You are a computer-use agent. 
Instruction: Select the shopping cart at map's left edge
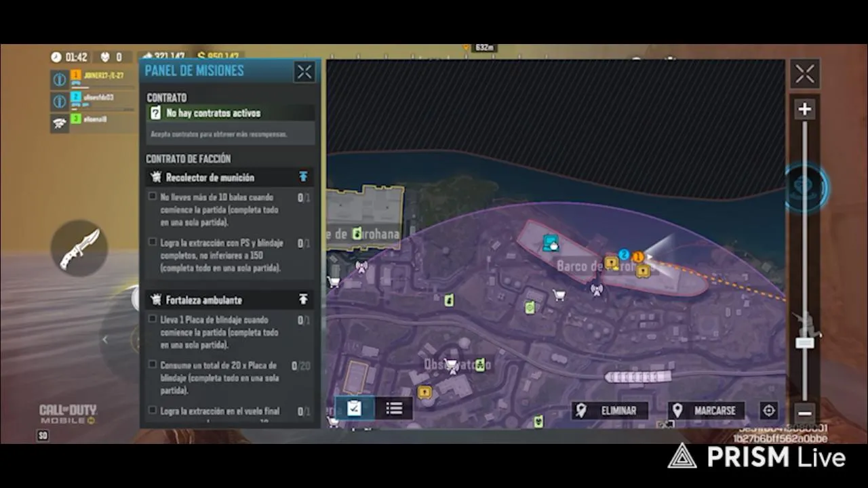[x=333, y=281]
